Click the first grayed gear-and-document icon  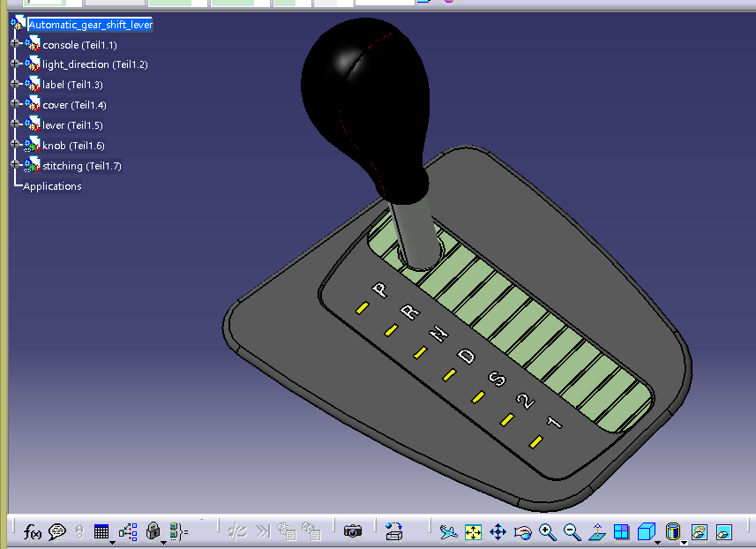(287, 531)
